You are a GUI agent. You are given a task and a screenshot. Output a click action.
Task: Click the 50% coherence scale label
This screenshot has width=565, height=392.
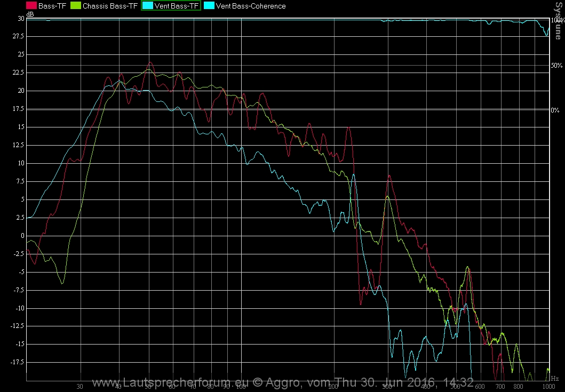point(556,66)
